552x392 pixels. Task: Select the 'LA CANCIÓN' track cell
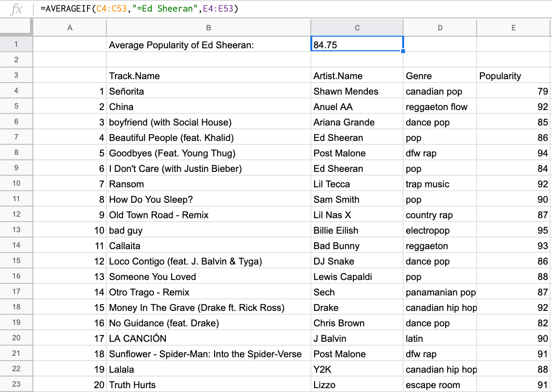(x=208, y=338)
